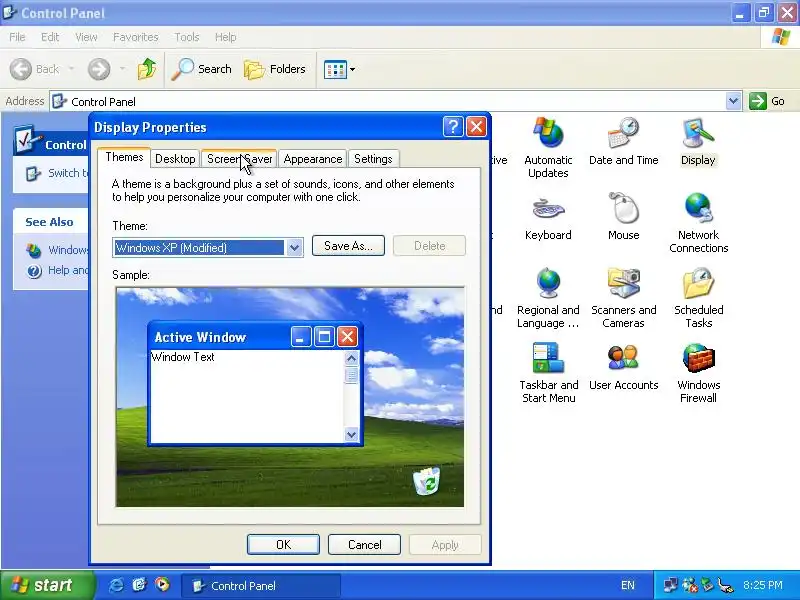This screenshot has height=600, width=800.
Task: Click the Control Panel taskbar button
Action: pos(261,586)
